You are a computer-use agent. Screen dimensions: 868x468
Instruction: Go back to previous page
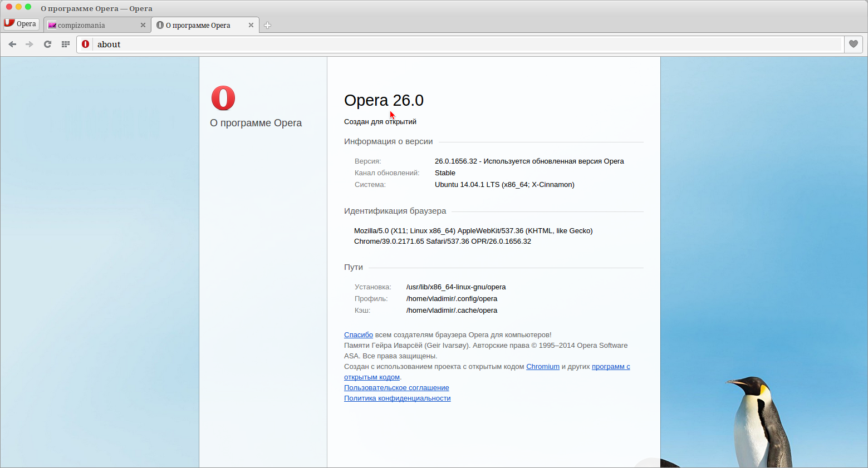[12, 45]
